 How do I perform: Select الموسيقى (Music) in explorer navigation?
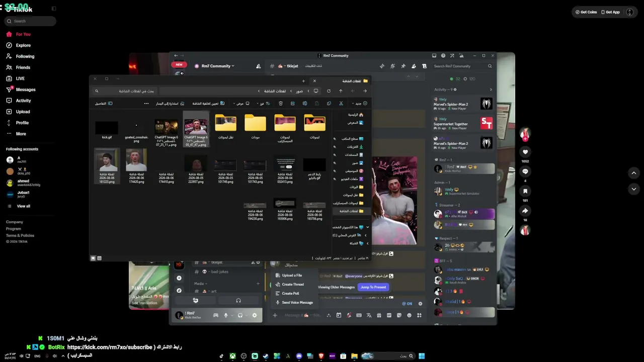click(x=355, y=171)
